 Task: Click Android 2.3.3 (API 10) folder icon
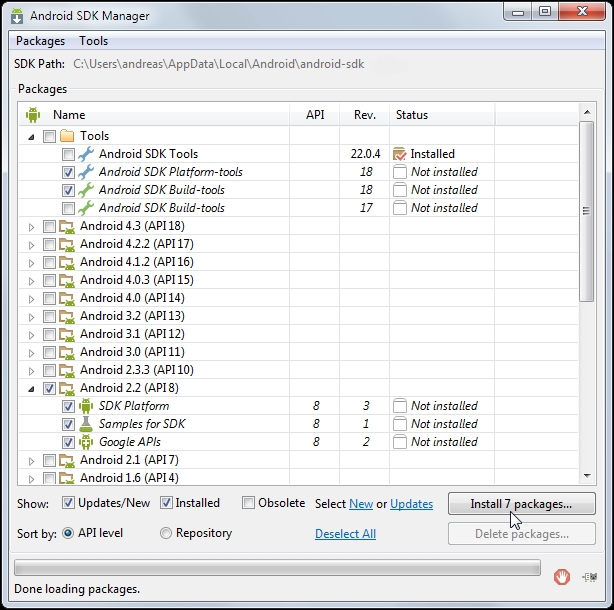[x=67, y=371]
